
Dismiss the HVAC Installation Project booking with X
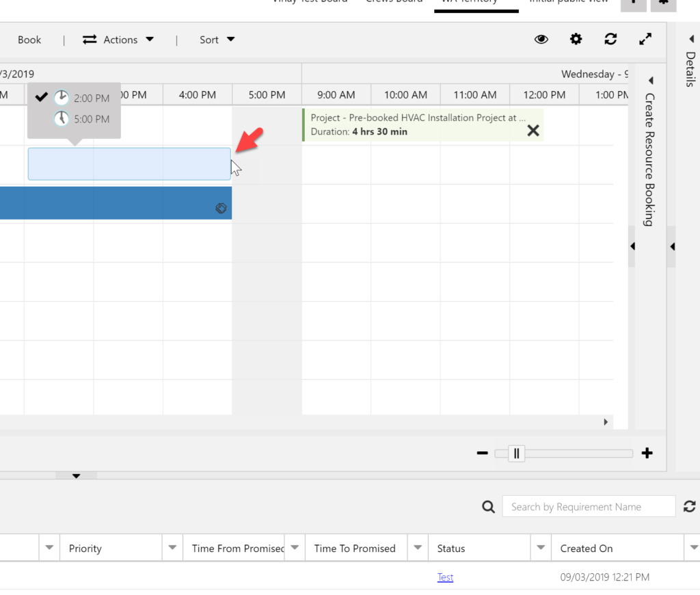pyautogui.click(x=533, y=130)
